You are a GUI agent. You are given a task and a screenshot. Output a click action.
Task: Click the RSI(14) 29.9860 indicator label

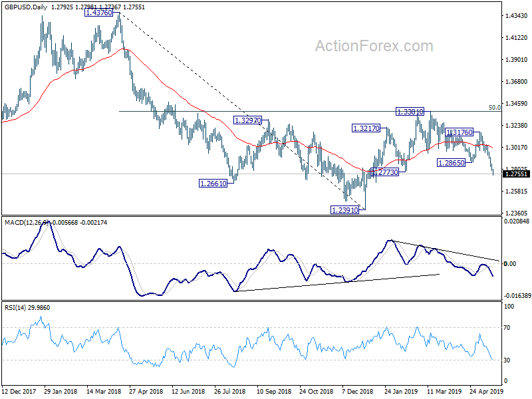coord(27,308)
